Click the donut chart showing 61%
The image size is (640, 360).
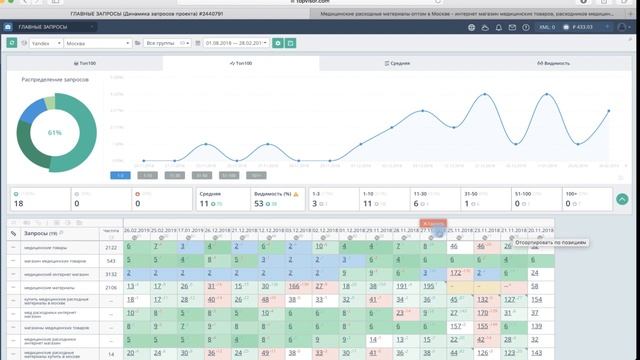pos(56,133)
